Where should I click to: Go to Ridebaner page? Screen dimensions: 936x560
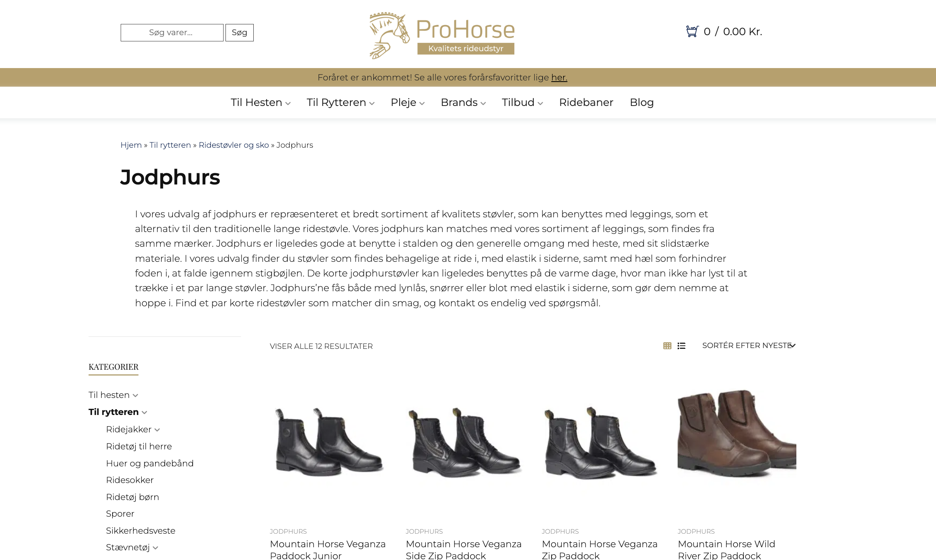coord(586,102)
